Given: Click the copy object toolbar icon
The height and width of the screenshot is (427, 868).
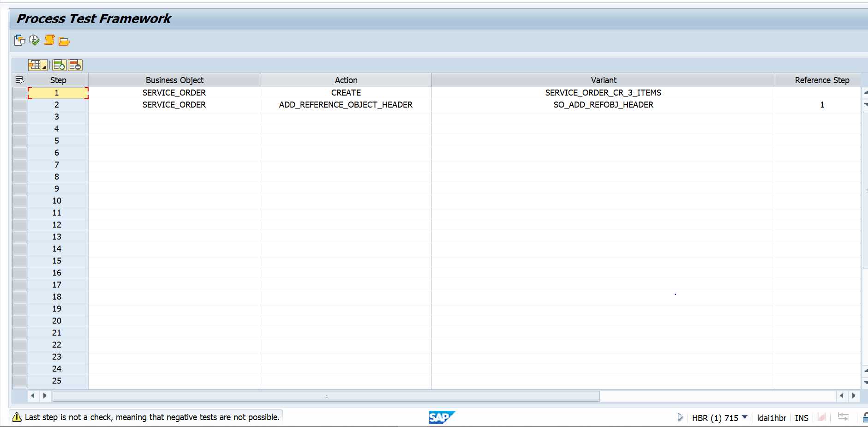Looking at the screenshot, I should 20,41.
